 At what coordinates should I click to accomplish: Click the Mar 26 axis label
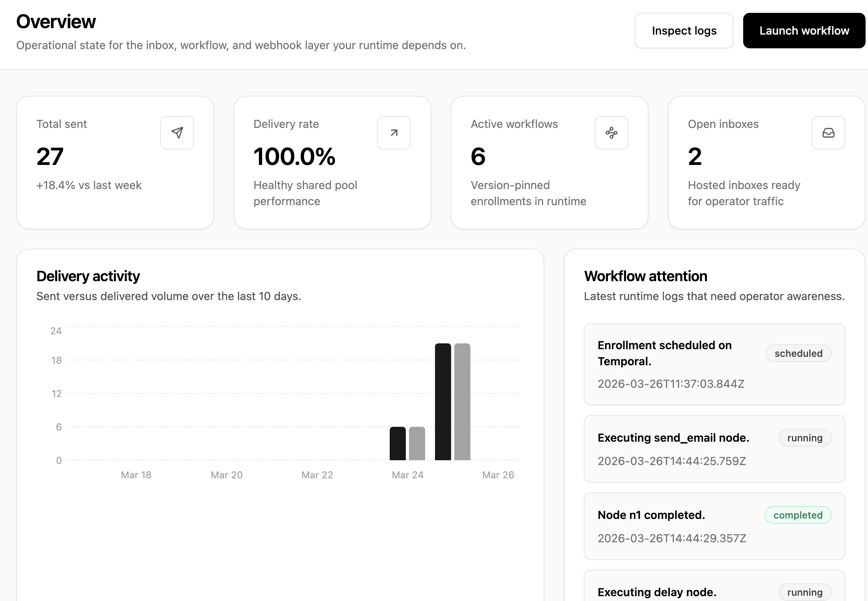pyautogui.click(x=498, y=475)
